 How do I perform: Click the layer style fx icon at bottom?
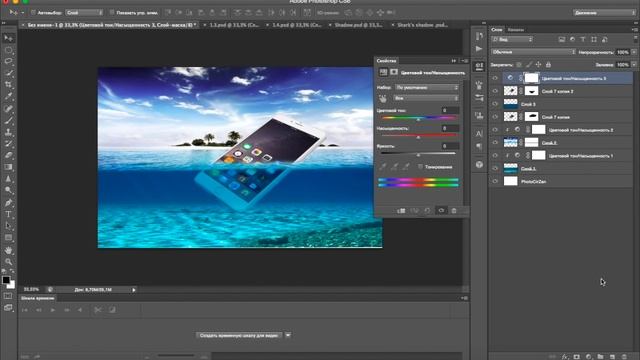[565, 356]
